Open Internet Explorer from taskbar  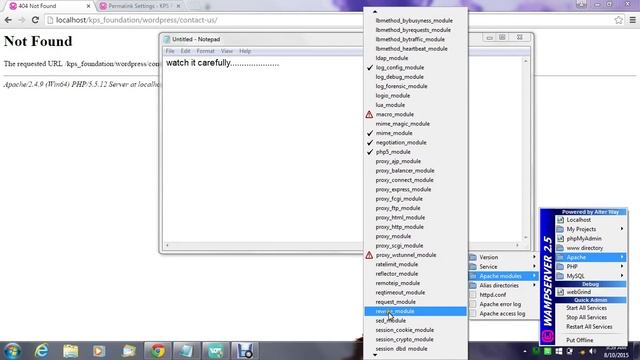[x=42, y=351]
